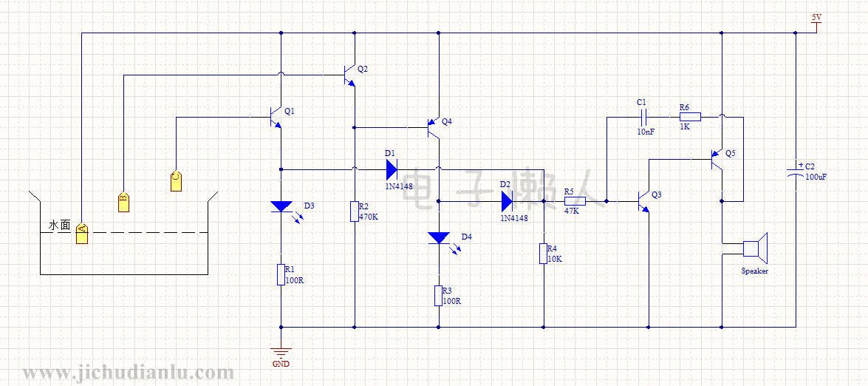This screenshot has height=386, width=868.
Task: Select the C1 capacitor symbol
Action: click(x=643, y=117)
